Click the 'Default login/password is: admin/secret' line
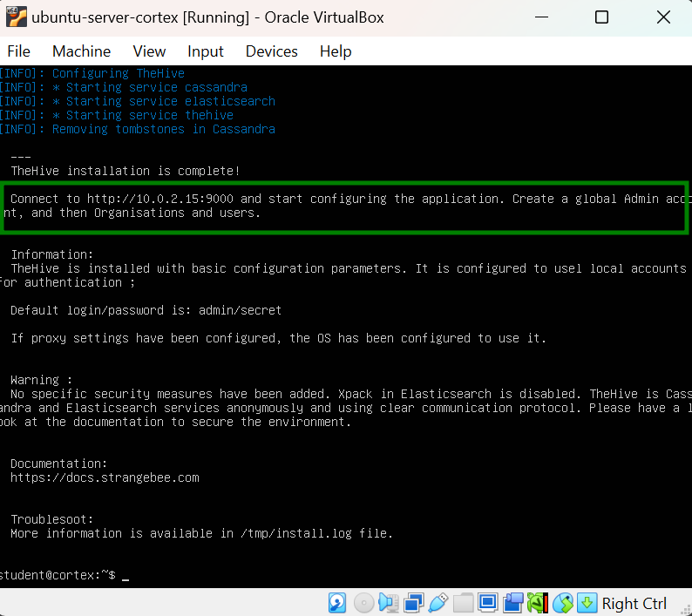Viewport: 692px width, 616px height. [146, 311]
